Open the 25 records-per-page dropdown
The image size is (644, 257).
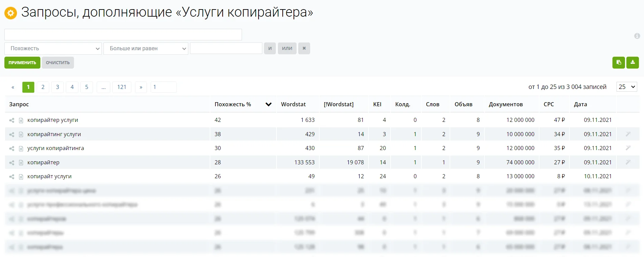click(627, 87)
